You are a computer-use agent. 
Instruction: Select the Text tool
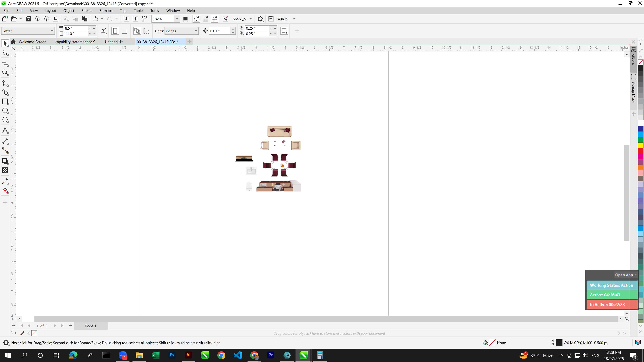[5, 130]
